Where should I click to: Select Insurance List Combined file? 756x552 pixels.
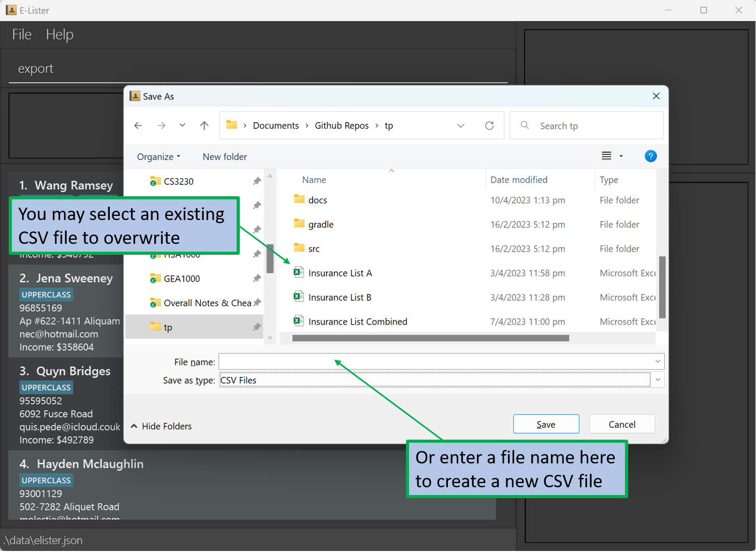357,322
